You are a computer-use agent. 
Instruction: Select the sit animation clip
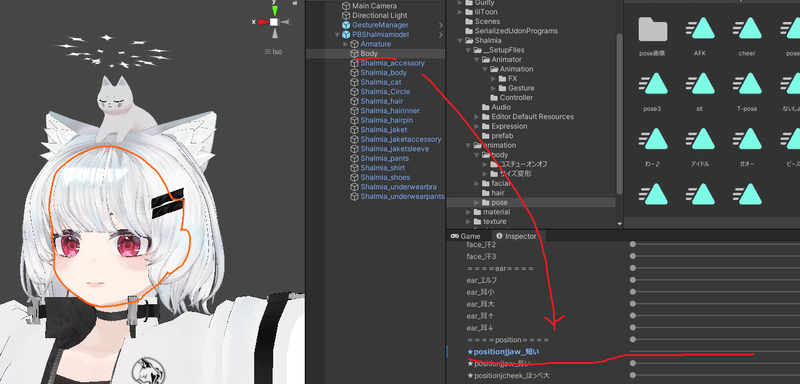(699, 85)
